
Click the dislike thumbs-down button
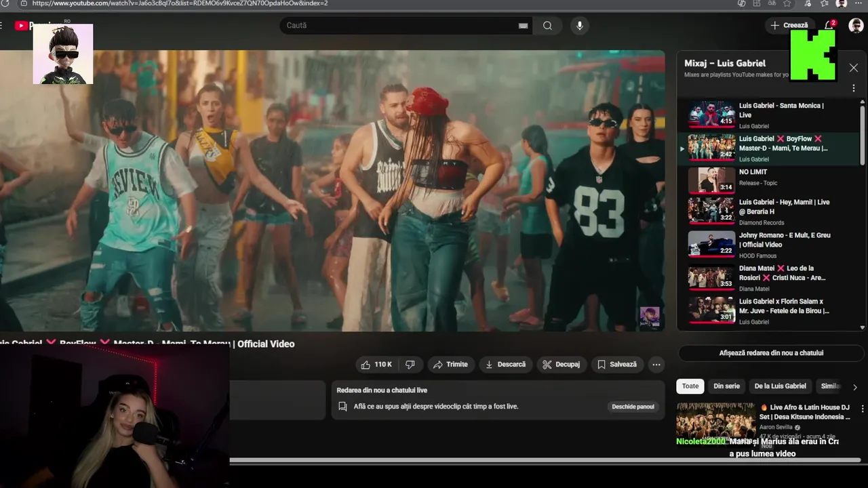pos(410,365)
